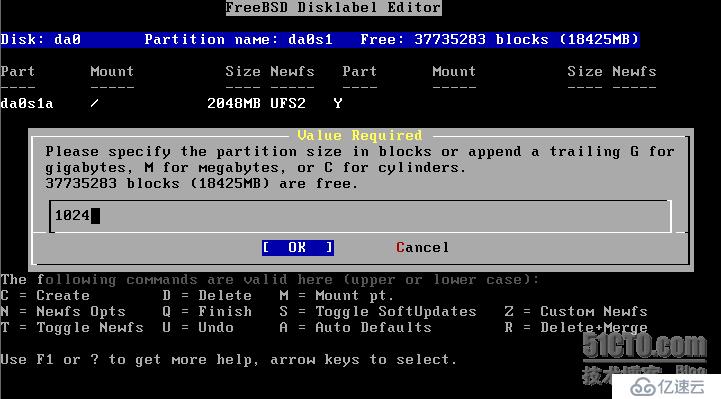This screenshot has height=399, width=721.
Task: Click the 'FreeBSD Disklabel Editor' title
Action: point(333,7)
